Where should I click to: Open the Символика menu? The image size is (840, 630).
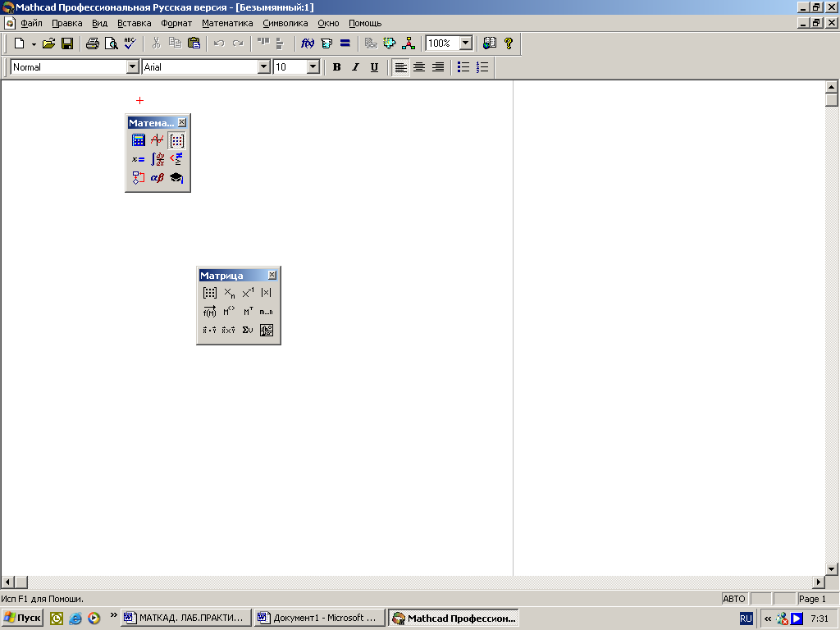(285, 23)
